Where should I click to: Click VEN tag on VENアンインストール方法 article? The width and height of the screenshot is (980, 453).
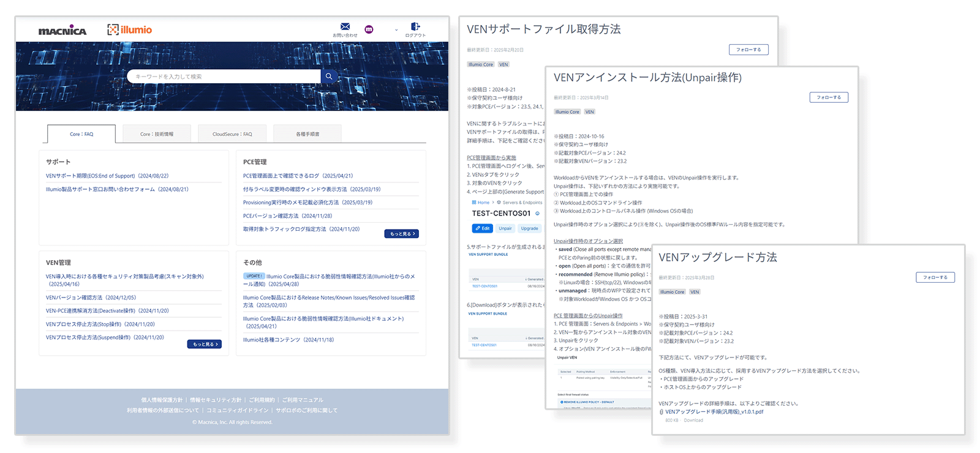[x=589, y=112]
